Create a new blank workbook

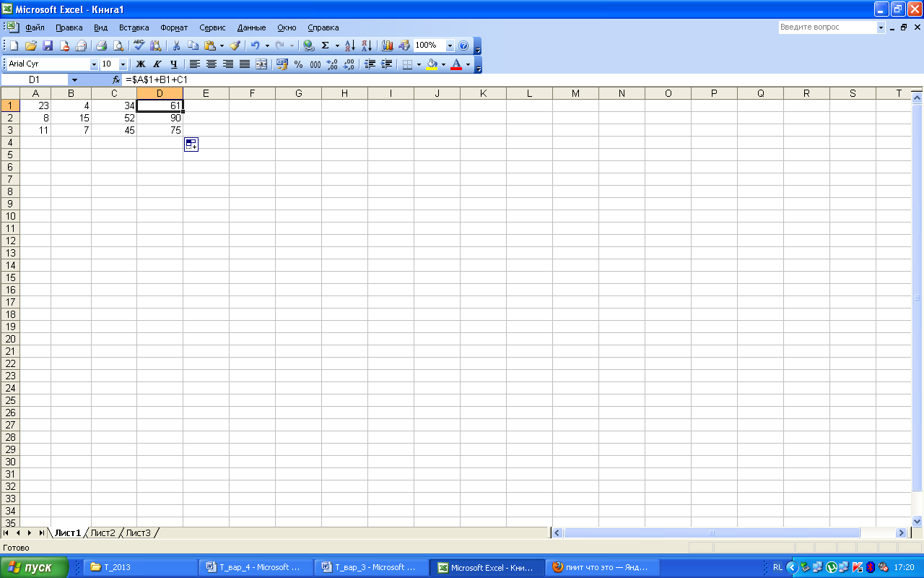point(14,46)
